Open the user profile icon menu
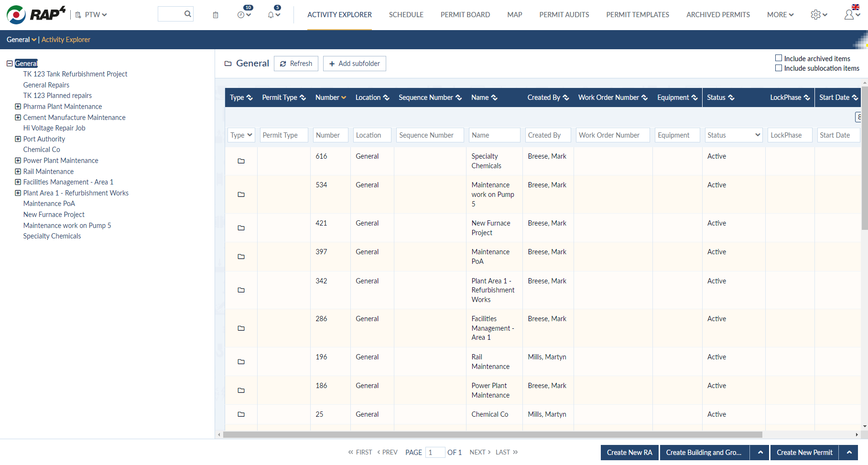Screen dimensions: 868x465 point(849,15)
